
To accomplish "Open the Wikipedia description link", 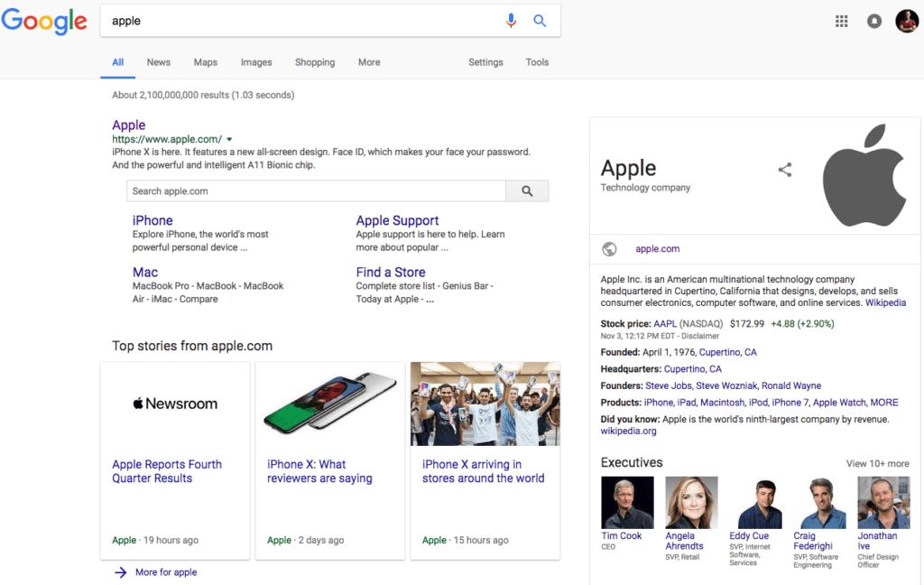I will coord(885,303).
